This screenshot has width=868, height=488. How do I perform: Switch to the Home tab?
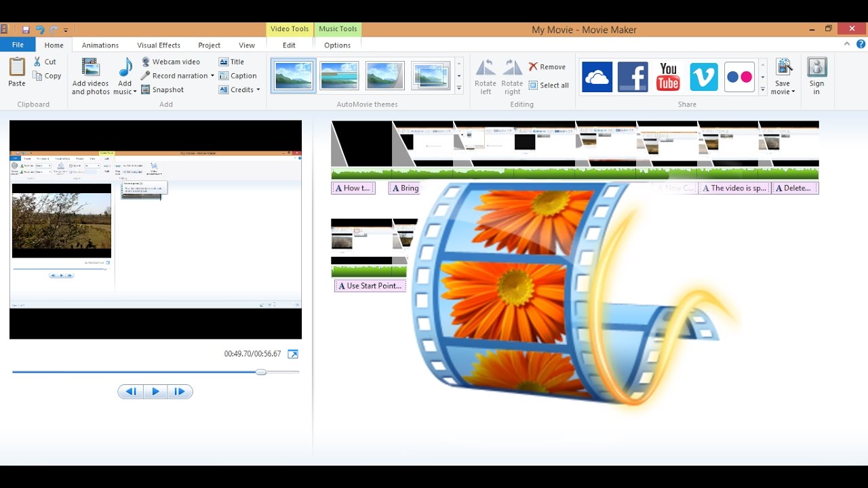point(54,45)
